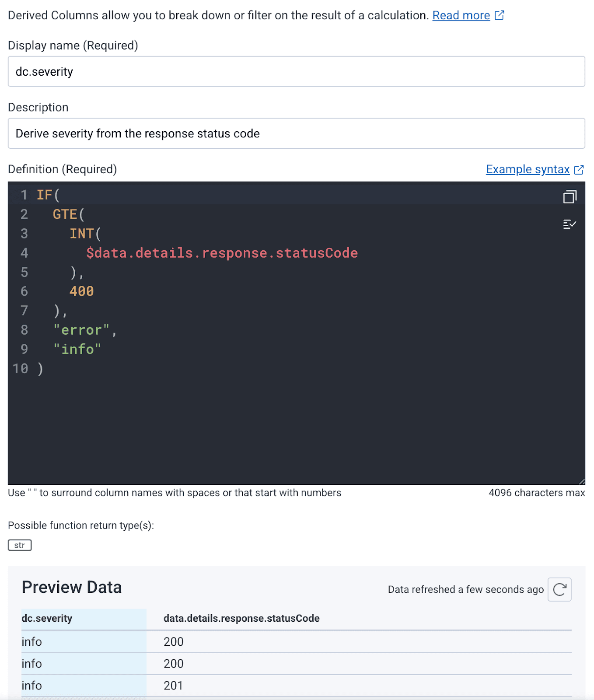594x700 pixels.
Task: Open the Example syntax link
Action: [528, 170]
